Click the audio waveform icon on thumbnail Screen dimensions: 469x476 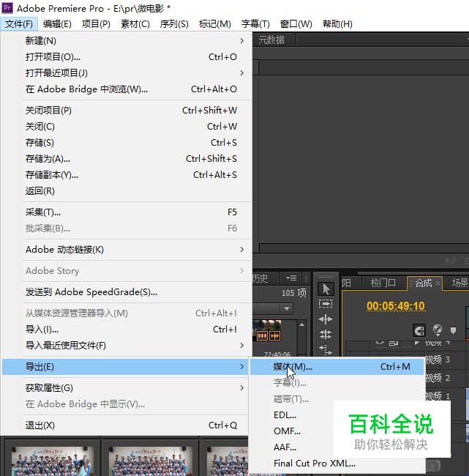(x=275, y=335)
